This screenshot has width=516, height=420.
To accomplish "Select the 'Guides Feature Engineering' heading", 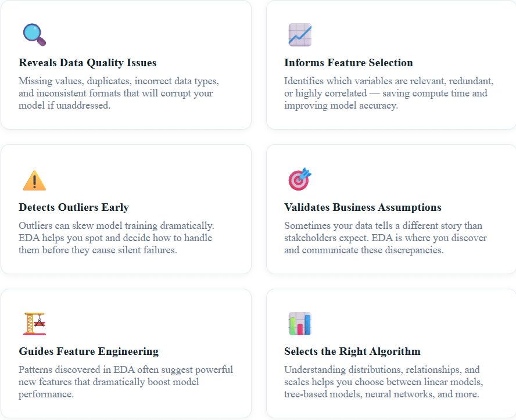I will pos(88,351).
